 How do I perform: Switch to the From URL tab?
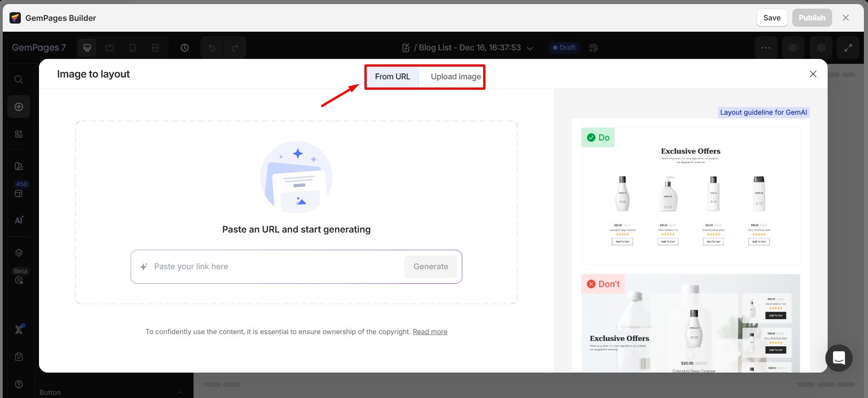point(393,77)
